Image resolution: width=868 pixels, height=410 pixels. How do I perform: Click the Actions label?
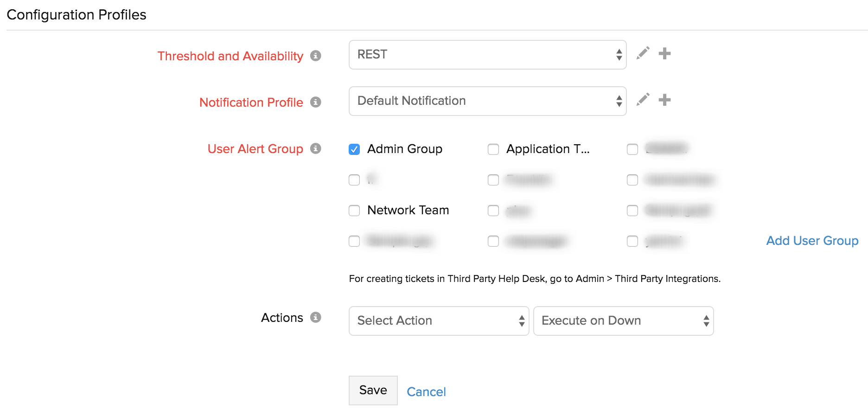(x=282, y=318)
